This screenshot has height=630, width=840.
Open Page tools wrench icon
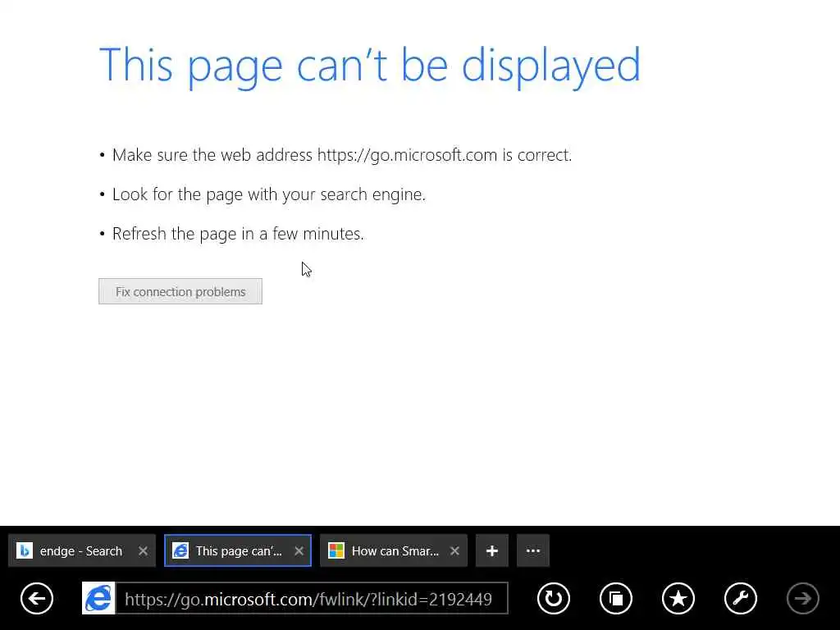[x=741, y=598]
